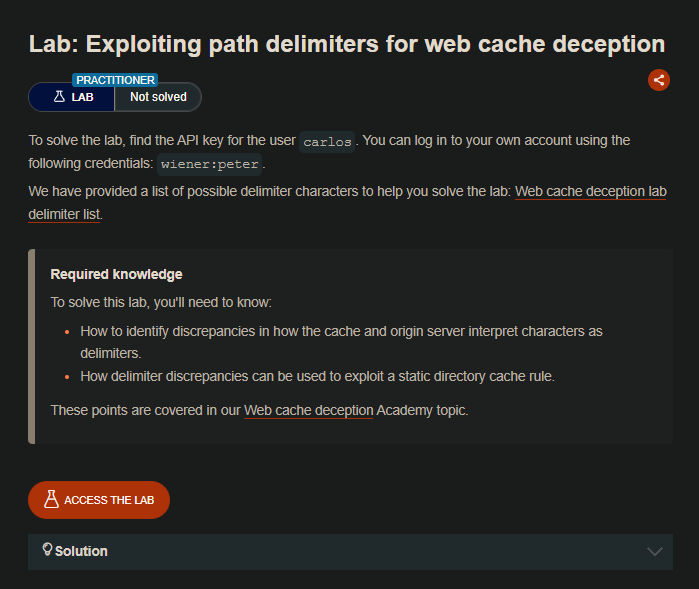The image size is (699, 589).
Task: Click the flask icon on Access button
Action: pos(52,500)
